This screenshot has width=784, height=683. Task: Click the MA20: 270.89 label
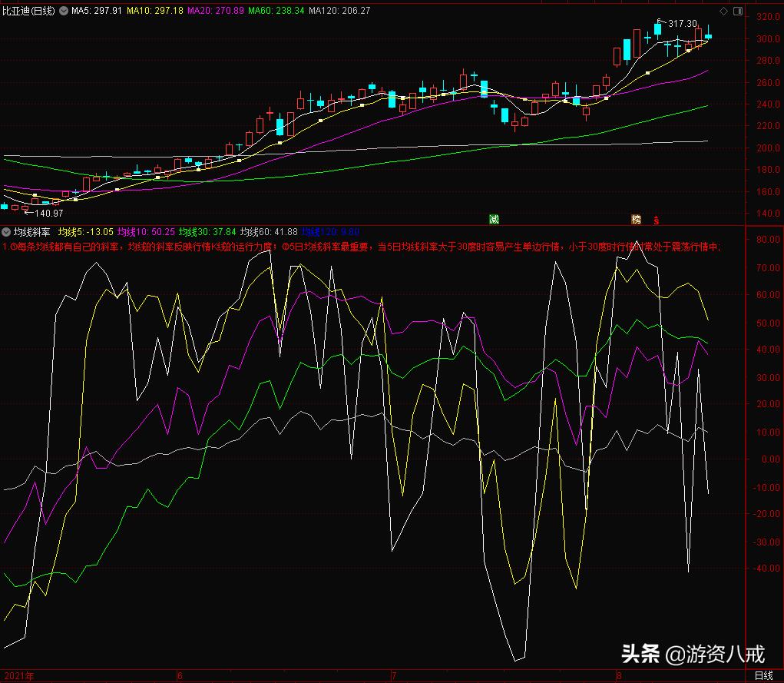tap(216, 11)
